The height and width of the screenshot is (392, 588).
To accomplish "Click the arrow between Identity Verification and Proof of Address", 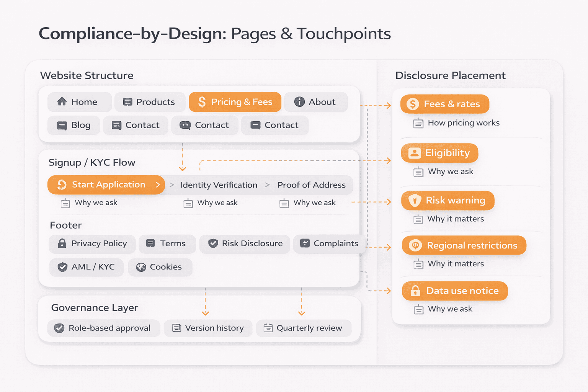I will point(267,185).
